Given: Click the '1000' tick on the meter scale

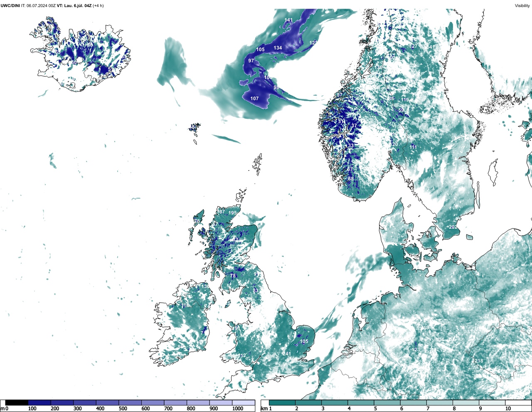Looking at the screenshot, I should click(x=238, y=409).
